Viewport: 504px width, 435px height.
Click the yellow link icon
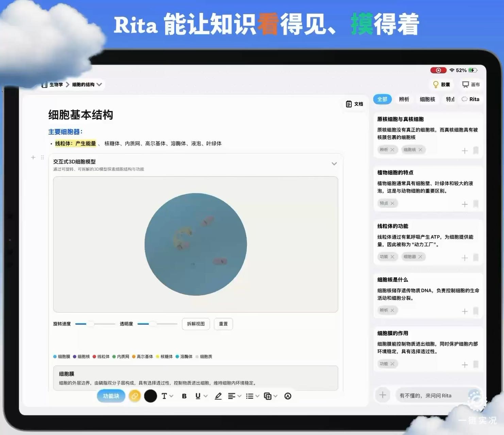135,396
